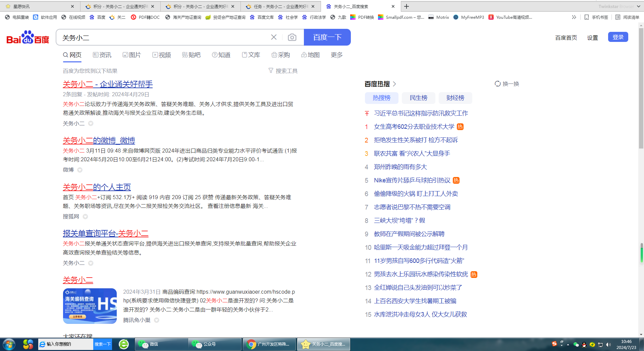This screenshot has width=644, height=351.
Task: Open 报关单查询平台-关务小二 result
Action: (x=106, y=233)
